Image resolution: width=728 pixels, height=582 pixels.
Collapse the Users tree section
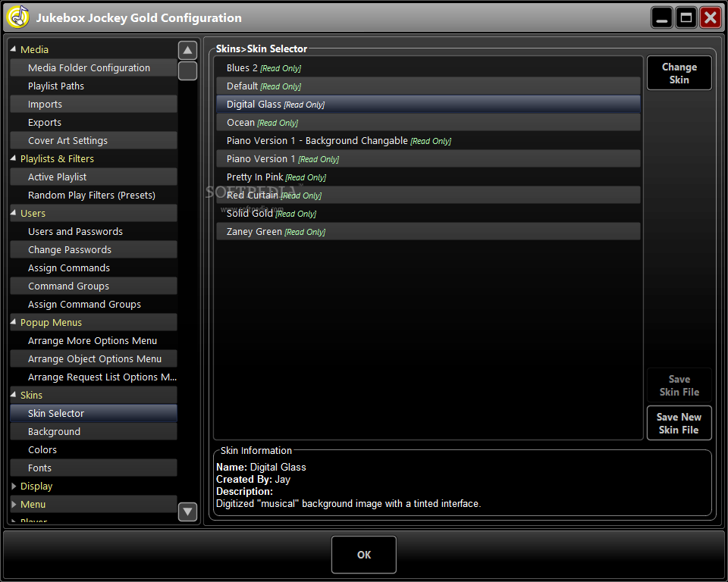[13, 212]
